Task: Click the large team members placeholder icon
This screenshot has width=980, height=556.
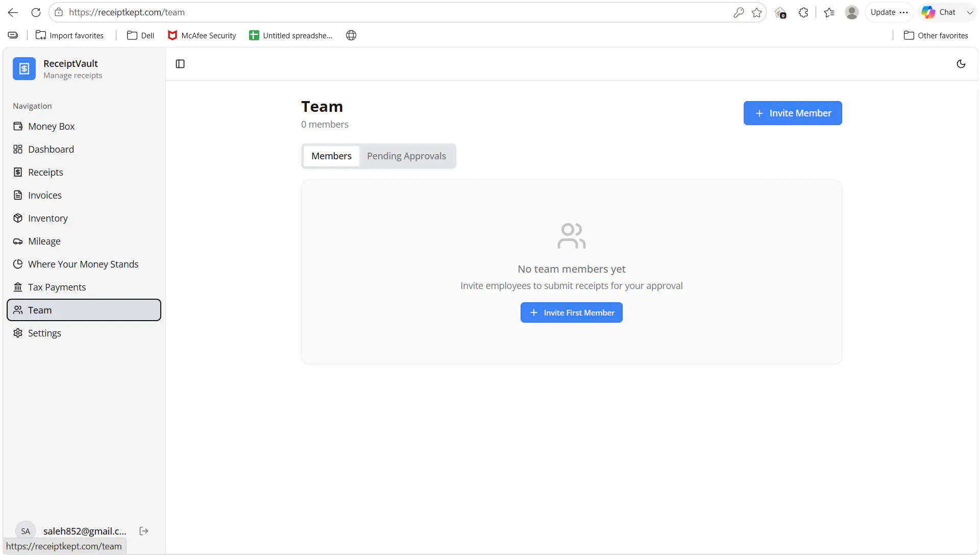Action: pyautogui.click(x=572, y=236)
